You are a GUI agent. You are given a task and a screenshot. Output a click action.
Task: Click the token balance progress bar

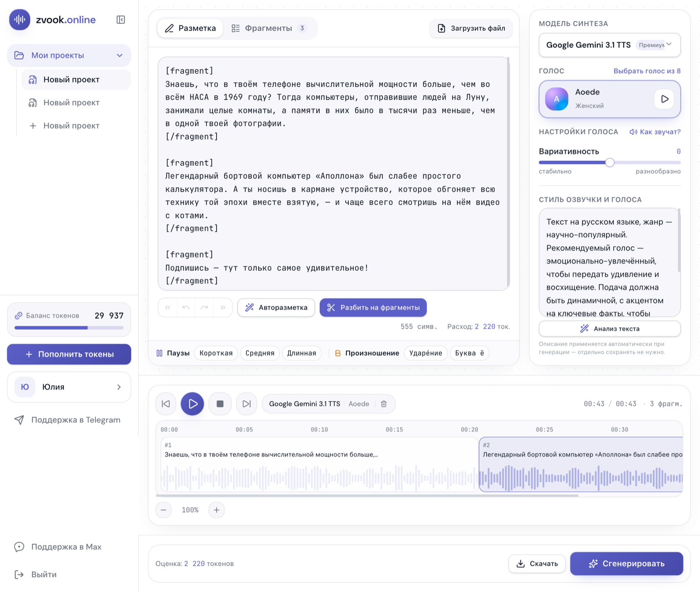pos(69,327)
